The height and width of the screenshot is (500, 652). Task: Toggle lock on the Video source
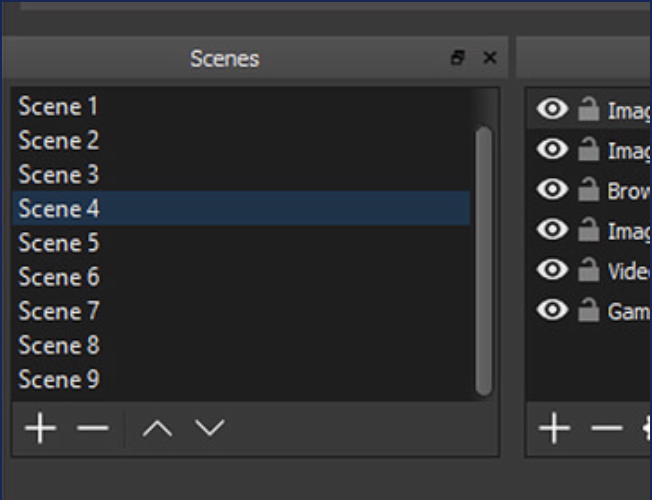(588, 270)
